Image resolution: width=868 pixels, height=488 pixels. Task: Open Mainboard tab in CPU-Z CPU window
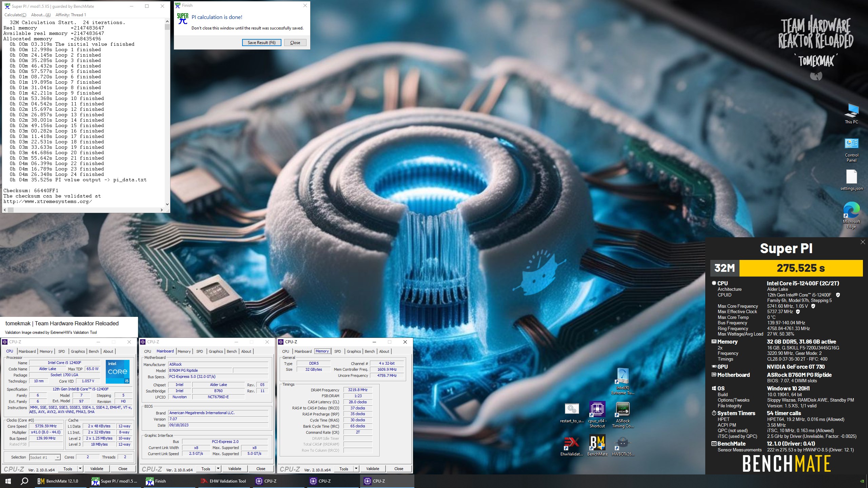(27, 351)
